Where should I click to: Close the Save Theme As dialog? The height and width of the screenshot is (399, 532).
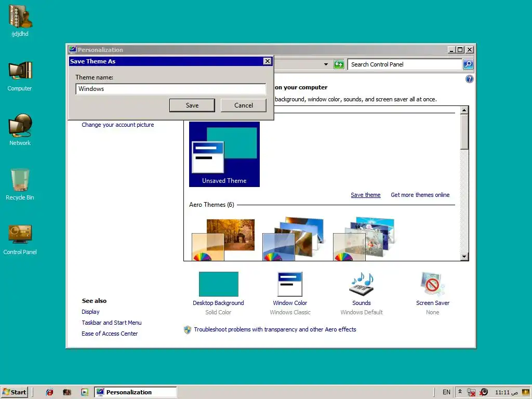pyautogui.click(x=268, y=61)
